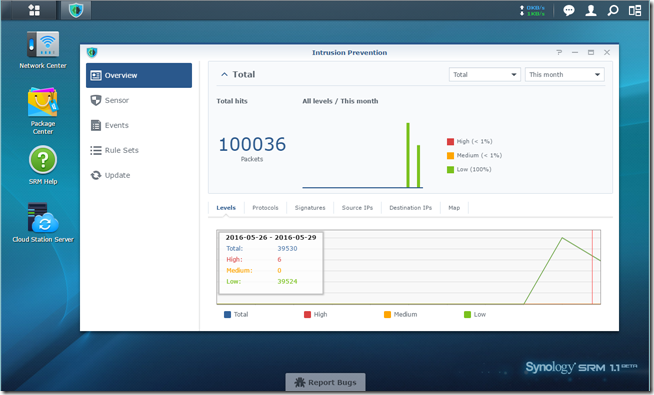This screenshot has height=395, width=654.
Task: Toggle the Total series in the chart legend
Action: [x=236, y=314]
